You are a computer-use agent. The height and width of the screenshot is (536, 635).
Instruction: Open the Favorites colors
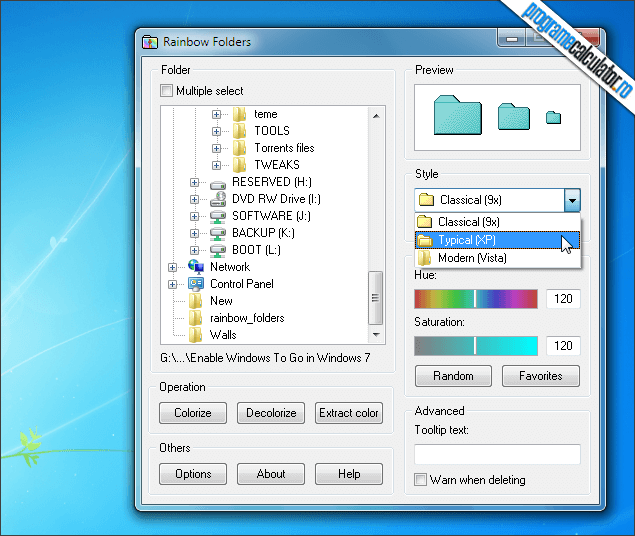(541, 376)
